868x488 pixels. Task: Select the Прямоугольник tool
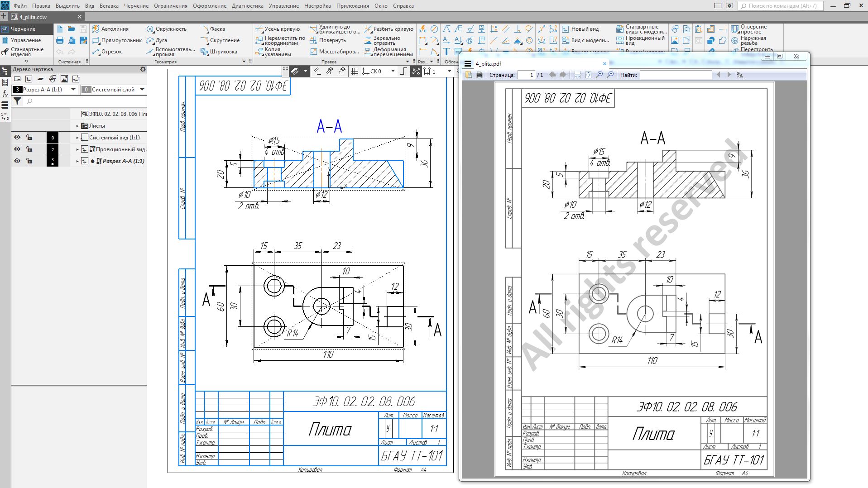coord(117,40)
